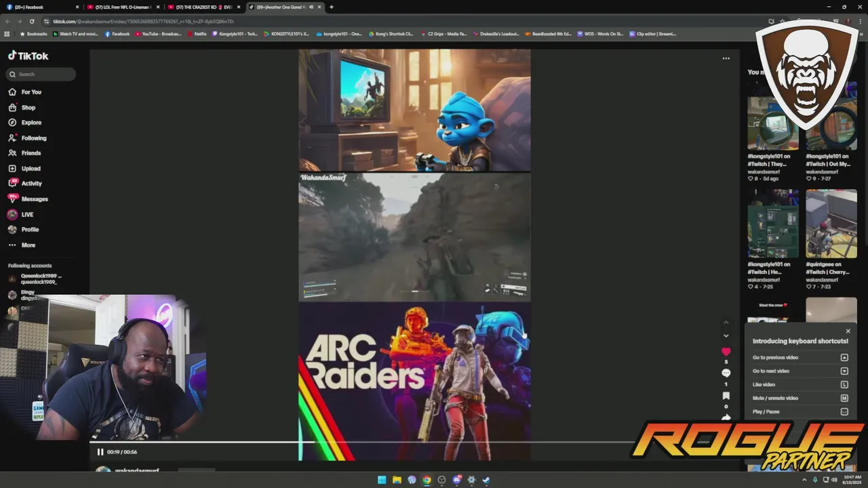Screen dimensions: 868x488
Task: Open the Explore section
Action: (x=24, y=123)
